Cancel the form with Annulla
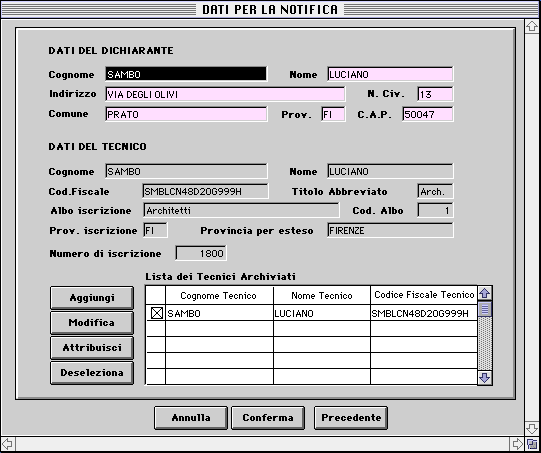 191,418
